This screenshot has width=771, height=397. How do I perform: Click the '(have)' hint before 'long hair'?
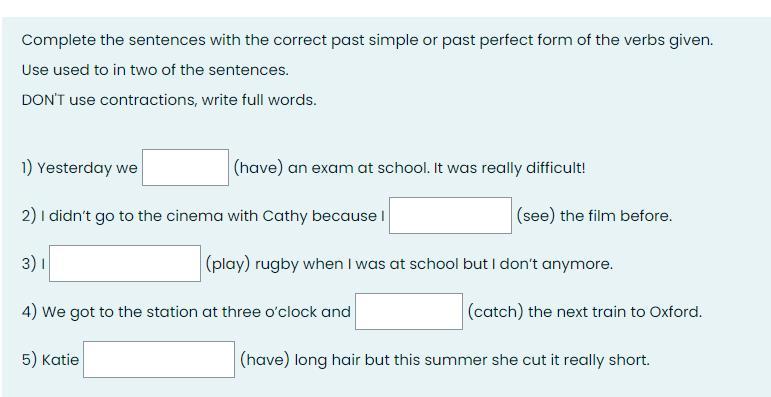pos(265,360)
